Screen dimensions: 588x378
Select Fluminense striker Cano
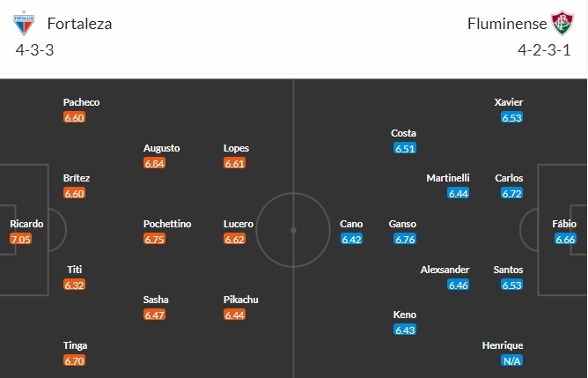[x=351, y=224]
